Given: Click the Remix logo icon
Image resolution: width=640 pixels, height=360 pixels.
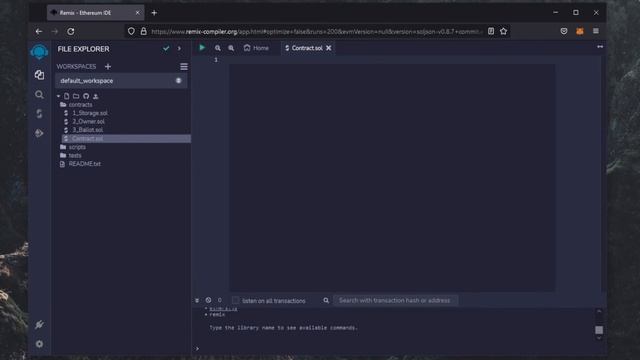Looking at the screenshot, I should pos(39,52).
